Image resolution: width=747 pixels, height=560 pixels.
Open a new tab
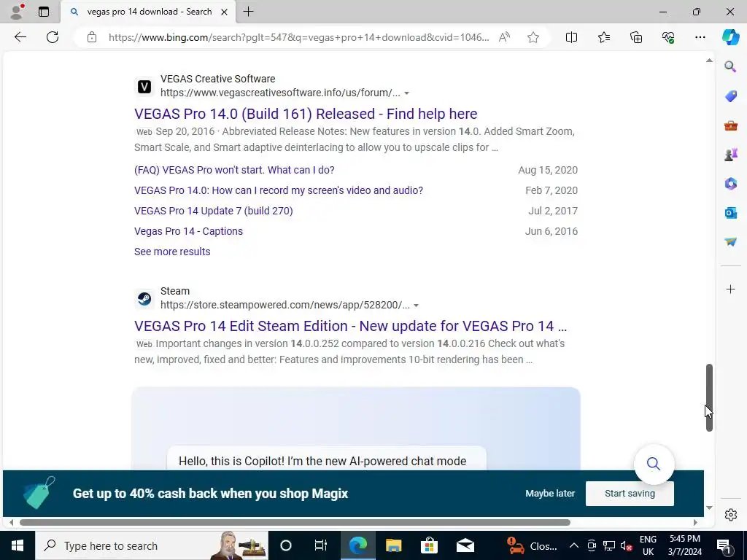(248, 12)
